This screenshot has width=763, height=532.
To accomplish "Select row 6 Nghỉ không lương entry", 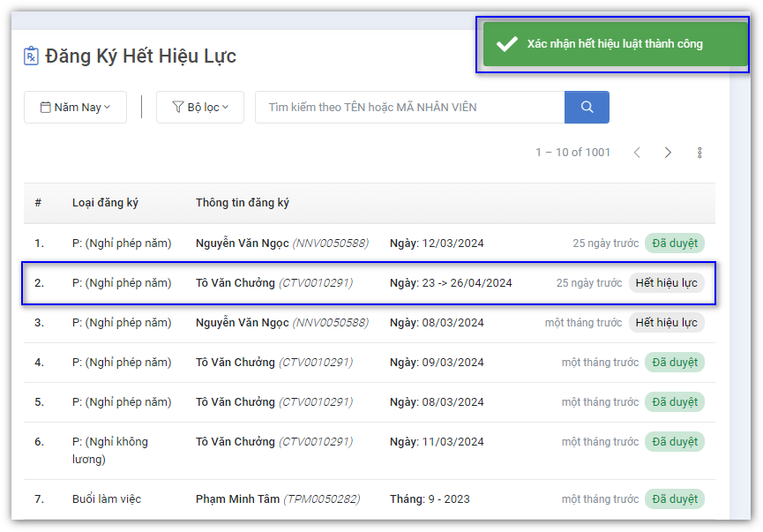I will coord(110,450).
